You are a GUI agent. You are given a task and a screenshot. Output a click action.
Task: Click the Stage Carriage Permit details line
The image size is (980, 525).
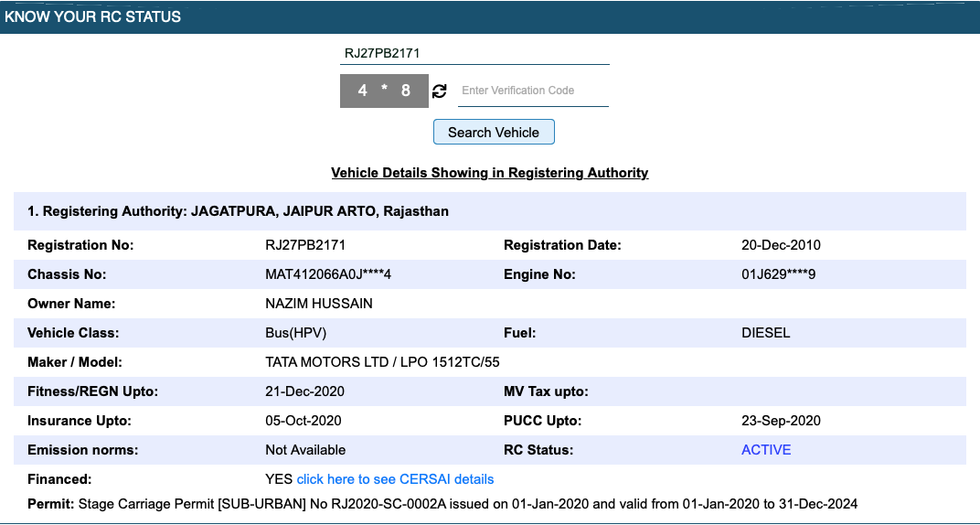[442, 504]
